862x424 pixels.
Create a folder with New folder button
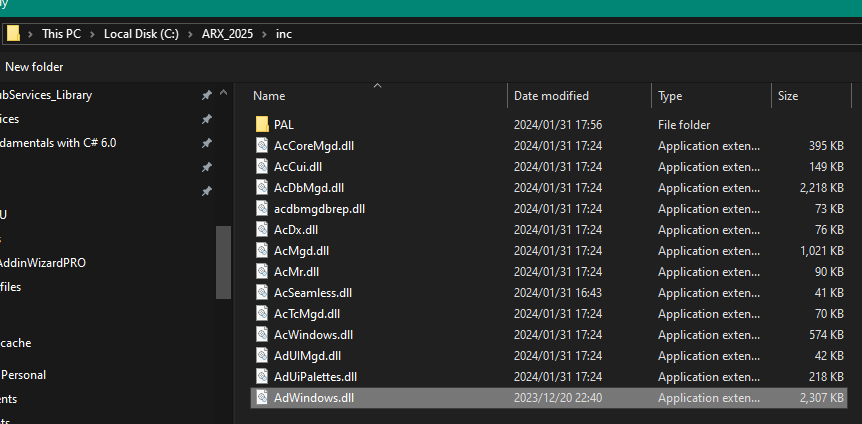tap(34, 67)
